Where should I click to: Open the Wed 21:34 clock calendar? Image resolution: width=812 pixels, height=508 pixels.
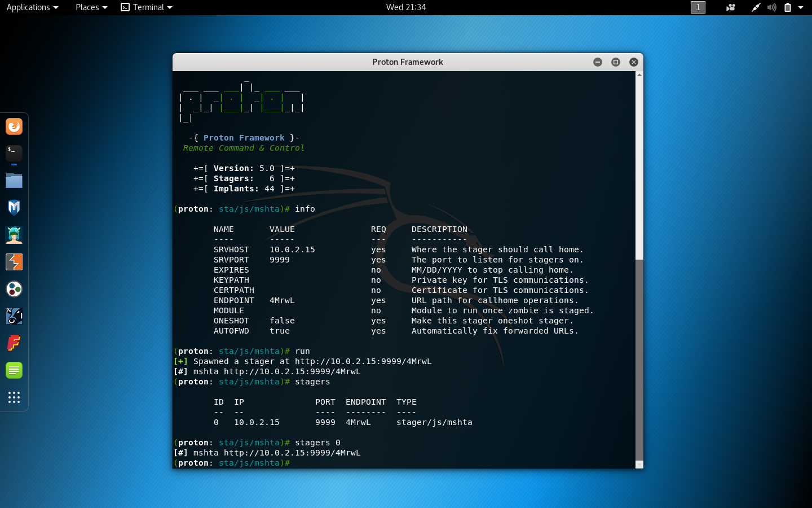(x=406, y=7)
